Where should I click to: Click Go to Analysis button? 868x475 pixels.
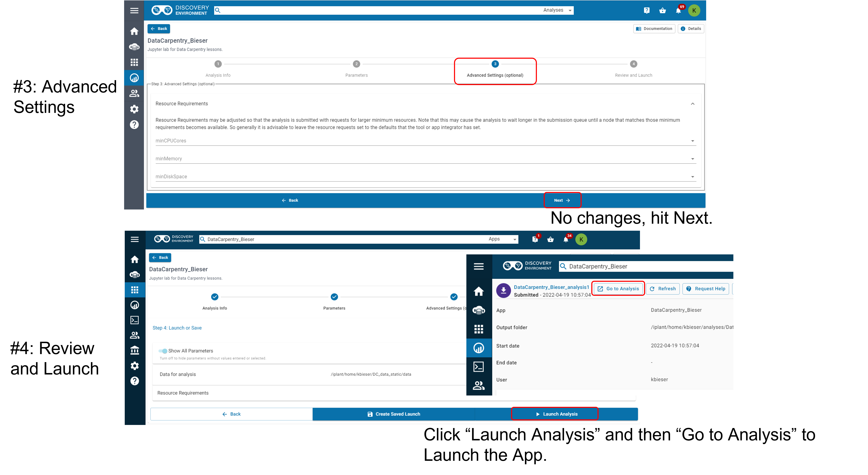pos(618,289)
